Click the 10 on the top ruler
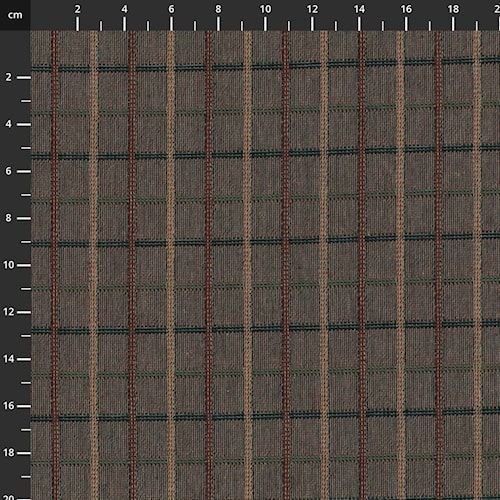This screenshot has width=500, height=500. [x=265, y=9]
